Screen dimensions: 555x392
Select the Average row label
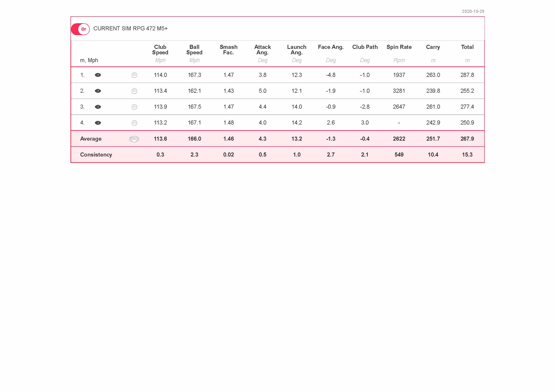(x=91, y=139)
